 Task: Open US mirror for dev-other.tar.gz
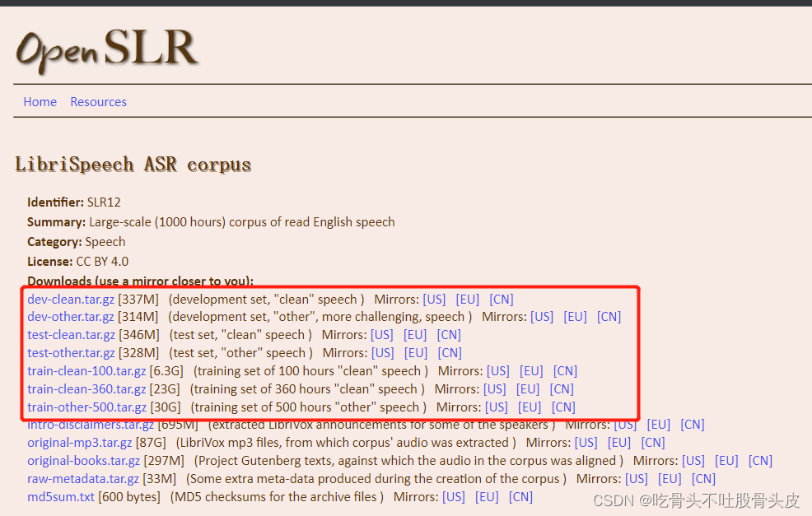(x=542, y=317)
